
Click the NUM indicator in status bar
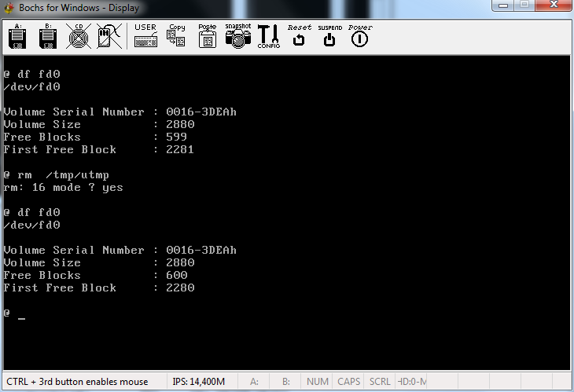(x=318, y=382)
